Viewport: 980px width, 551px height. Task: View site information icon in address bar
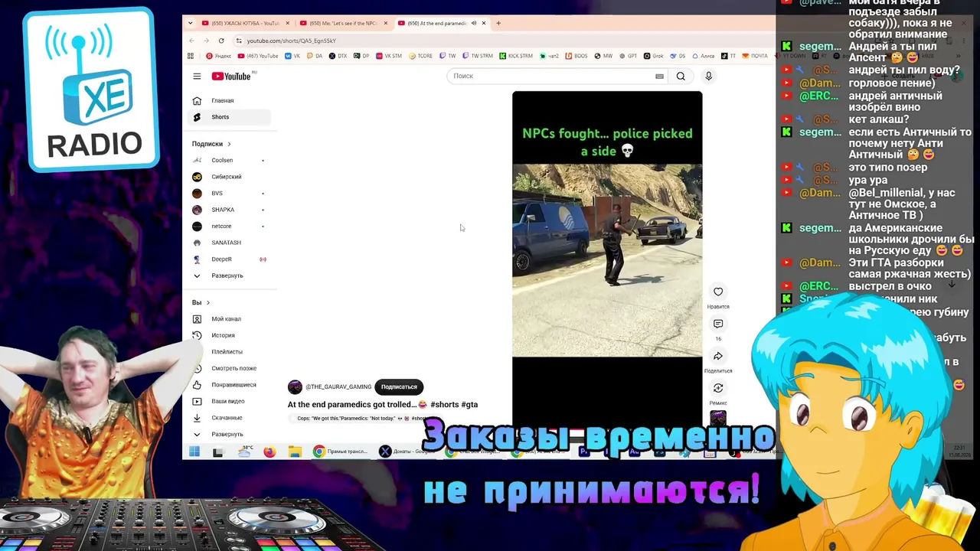click(239, 41)
